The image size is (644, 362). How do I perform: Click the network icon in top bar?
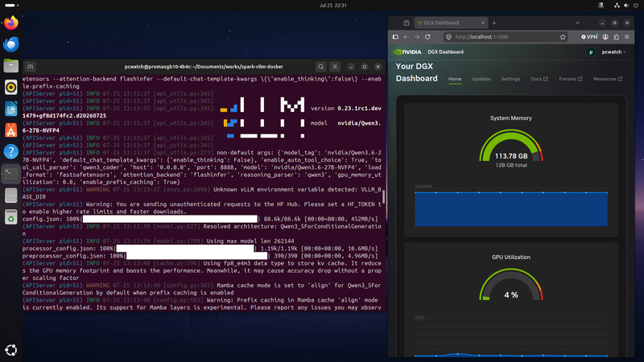(617, 6)
